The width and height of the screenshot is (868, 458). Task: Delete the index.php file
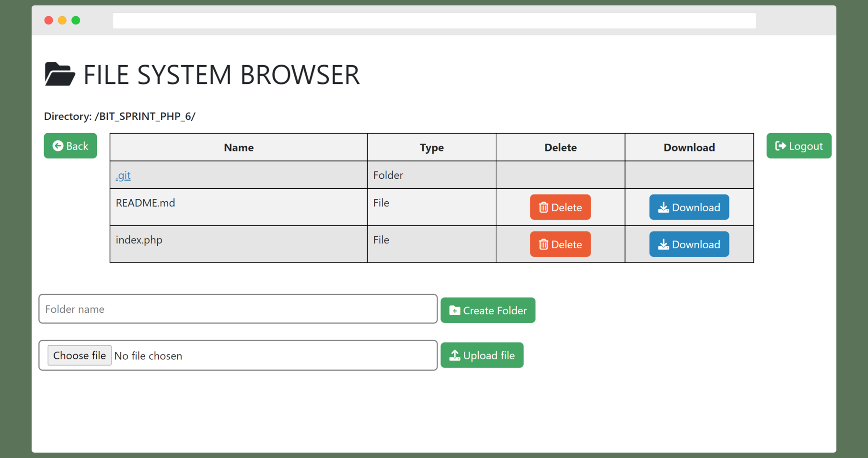tap(560, 244)
